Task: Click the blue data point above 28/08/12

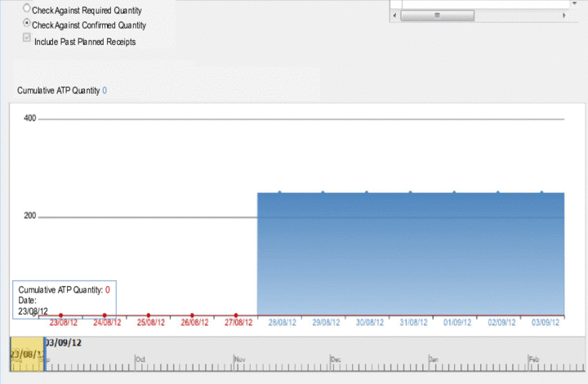Action: tap(279, 193)
